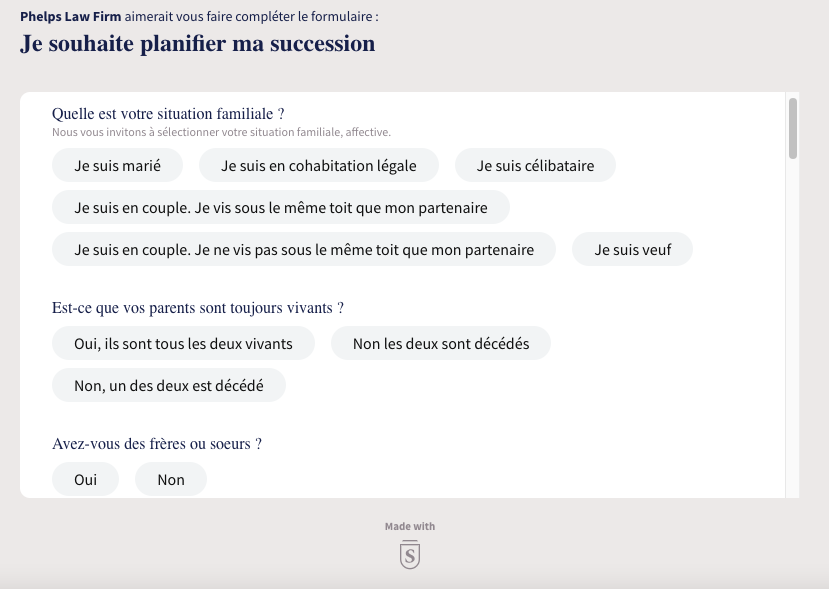
Task: Open the 'Made with' shield S logo
Action: click(x=410, y=555)
